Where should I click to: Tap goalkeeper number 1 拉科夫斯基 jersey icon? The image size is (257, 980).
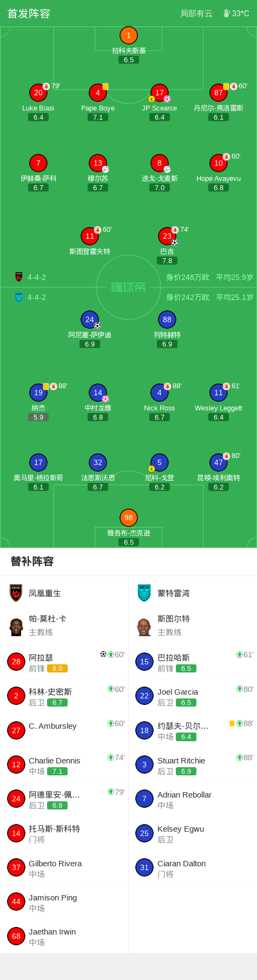click(128, 36)
